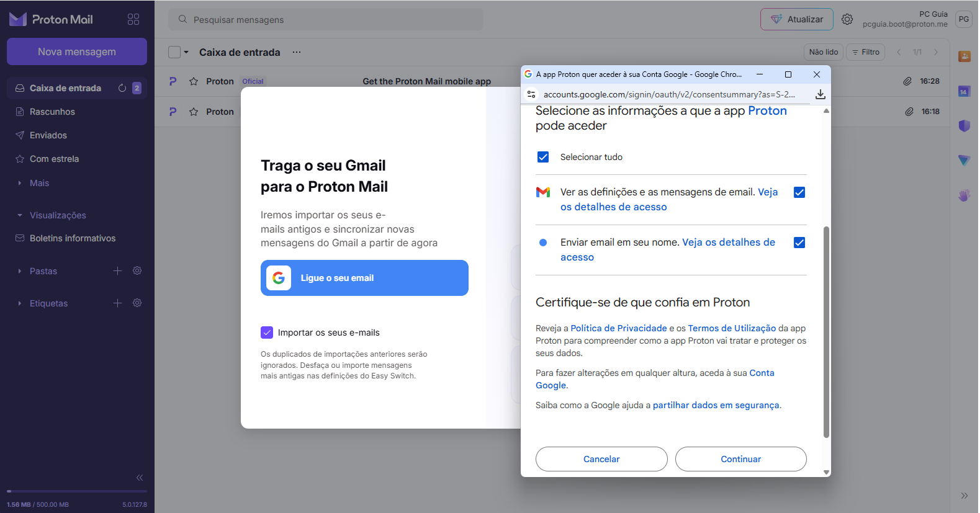This screenshot has width=980, height=513.
Task: Open the Contacts icon in right rail
Action: point(964,56)
